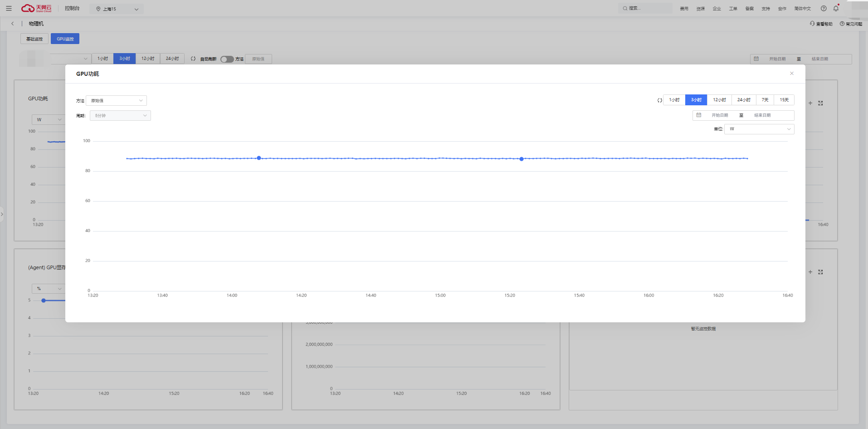Viewport: 868px width, 429px height.
Task: Click the left highlighted point on the GPU功耗 line
Action: pyautogui.click(x=259, y=158)
